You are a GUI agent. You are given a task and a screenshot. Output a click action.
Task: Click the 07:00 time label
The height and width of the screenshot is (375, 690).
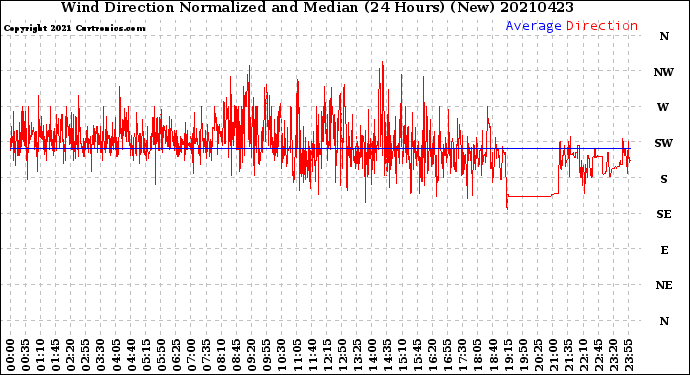point(191,355)
